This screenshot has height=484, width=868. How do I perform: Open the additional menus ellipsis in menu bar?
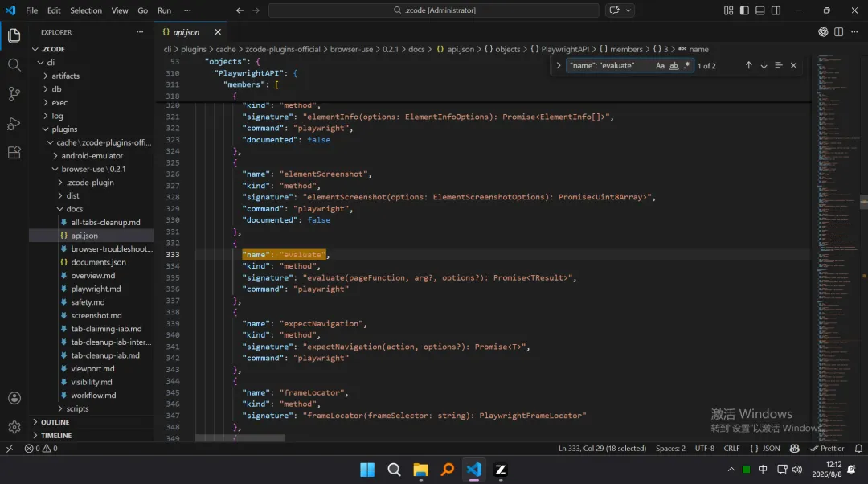click(187, 10)
